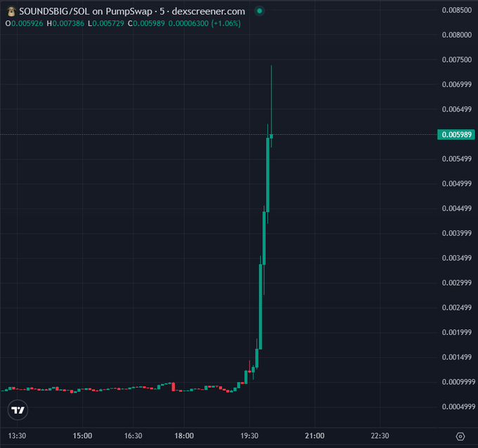Click the change percentage (+1.06%)

(226, 23)
